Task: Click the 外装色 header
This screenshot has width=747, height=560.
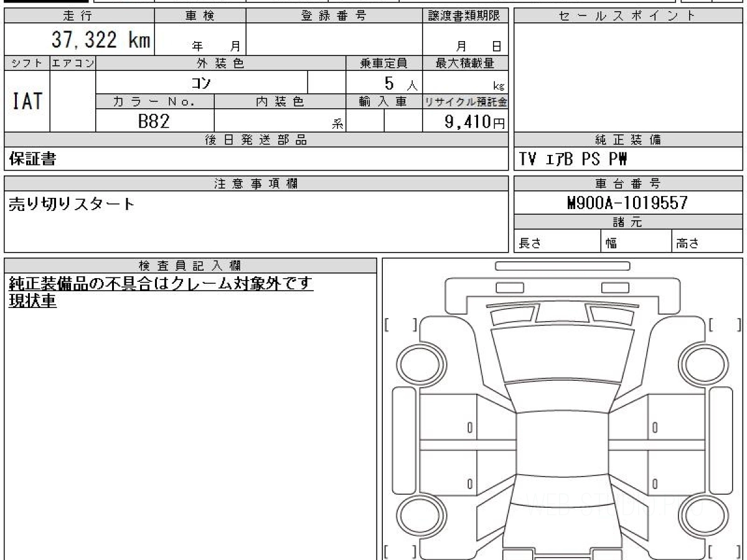Action: pyautogui.click(x=221, y=63)
